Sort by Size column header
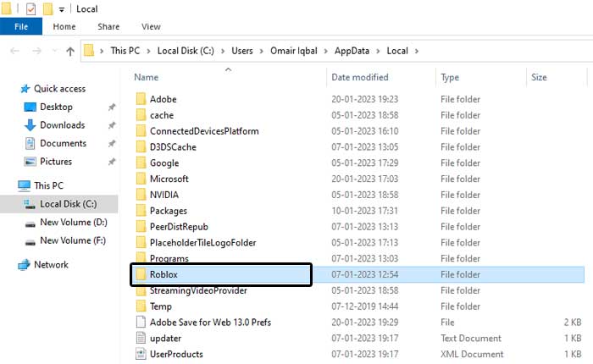This screenshot has width=593, height=364. coord(539,77)
